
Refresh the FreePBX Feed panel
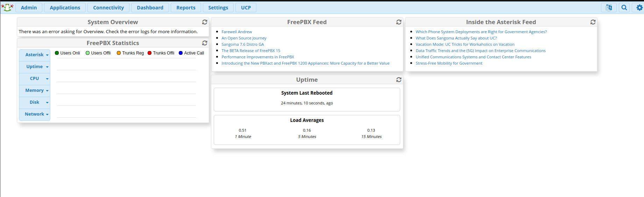pyautogui.click(x=399, y=22)
